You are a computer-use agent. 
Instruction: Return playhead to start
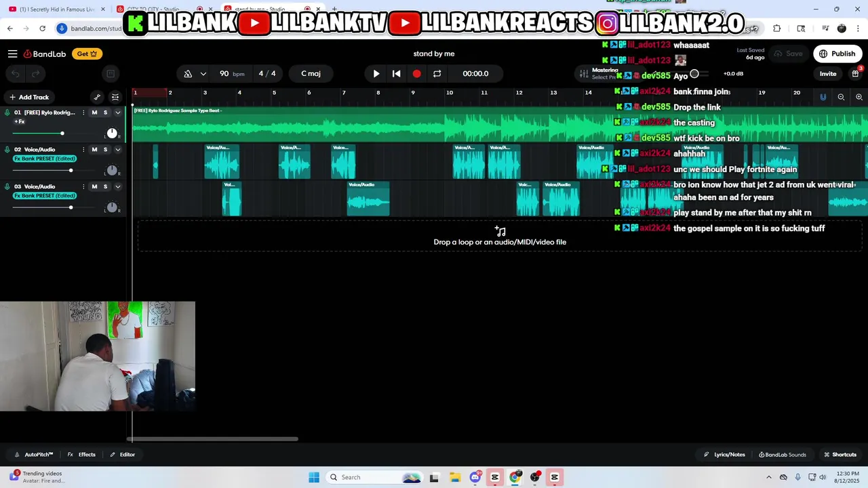(x=397, y=73)
